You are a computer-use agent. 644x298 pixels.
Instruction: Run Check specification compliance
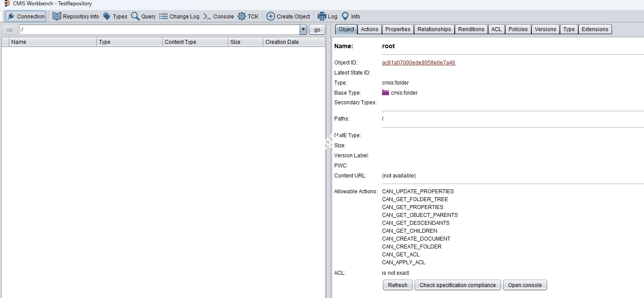(x=457, y=285)
